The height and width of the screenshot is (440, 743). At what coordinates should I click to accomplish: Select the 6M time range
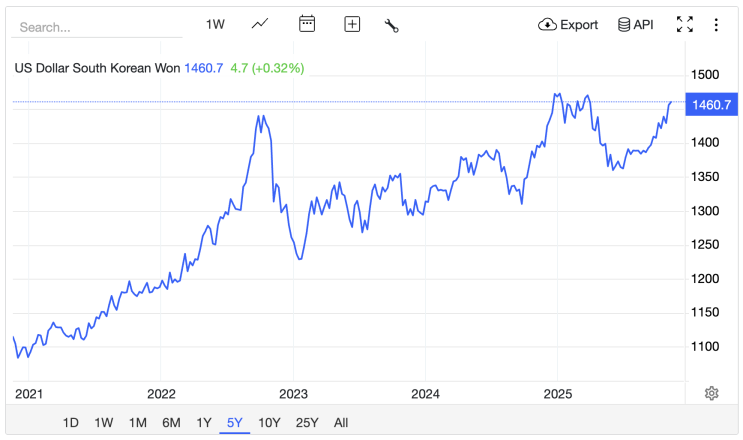pyautogui.click(x=171, y=422)
